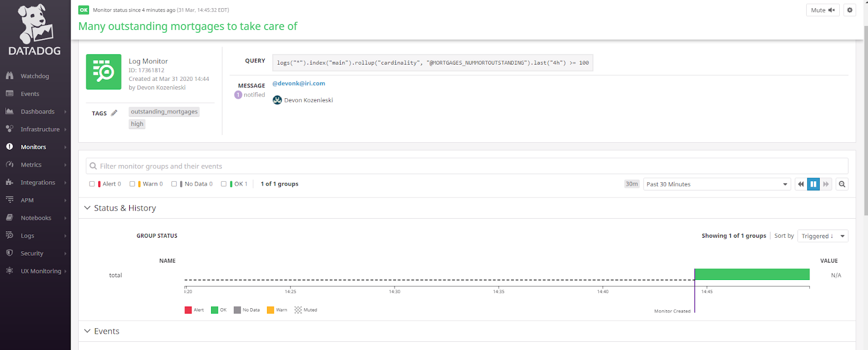Open the Past 30 Minutes dropdown
This screenshot has width=868, height=350.
tap(717, 184)
